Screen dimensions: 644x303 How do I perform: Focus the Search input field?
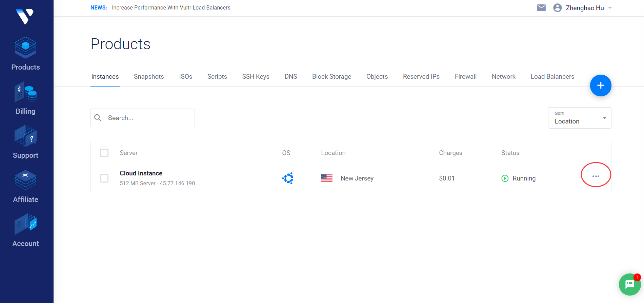(143, 118)
